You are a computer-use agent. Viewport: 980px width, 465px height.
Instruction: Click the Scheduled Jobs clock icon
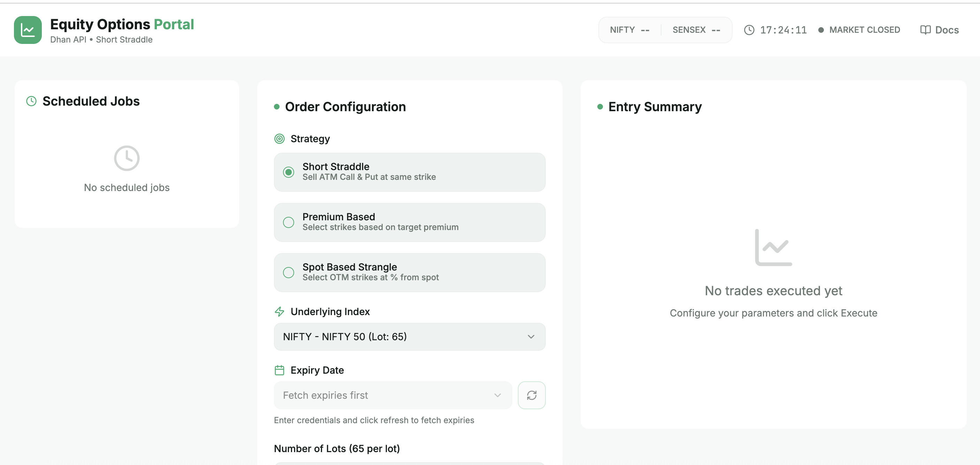pyautogui.click(x=31, y=101)
